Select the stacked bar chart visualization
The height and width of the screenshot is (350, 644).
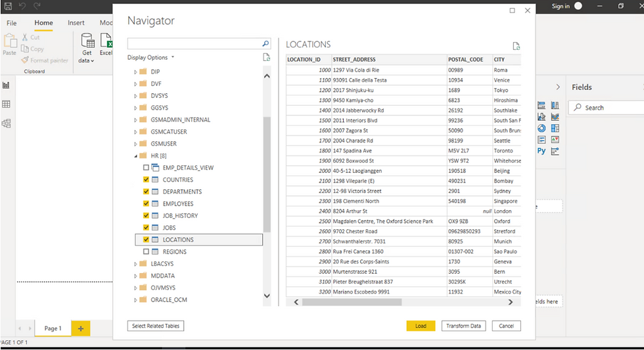click(541, 106)
